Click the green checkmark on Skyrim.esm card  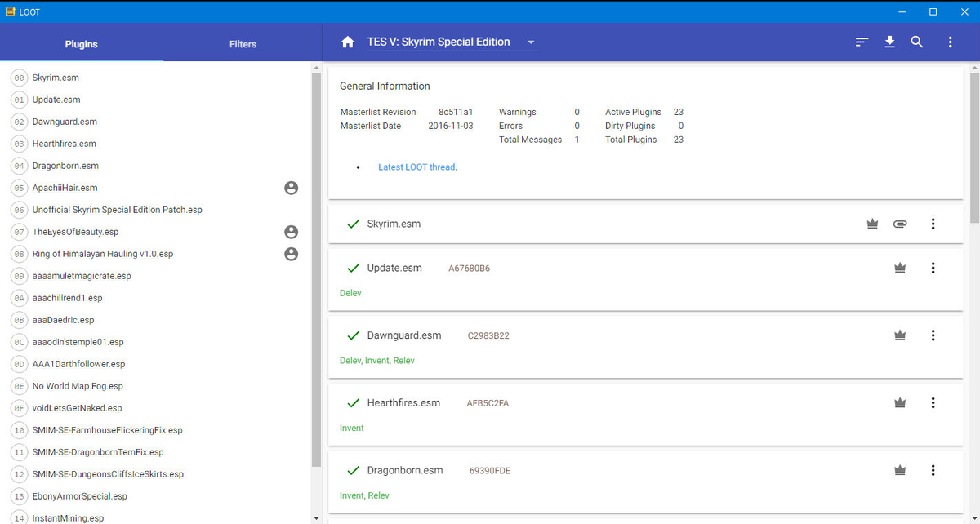coord(354,224)
